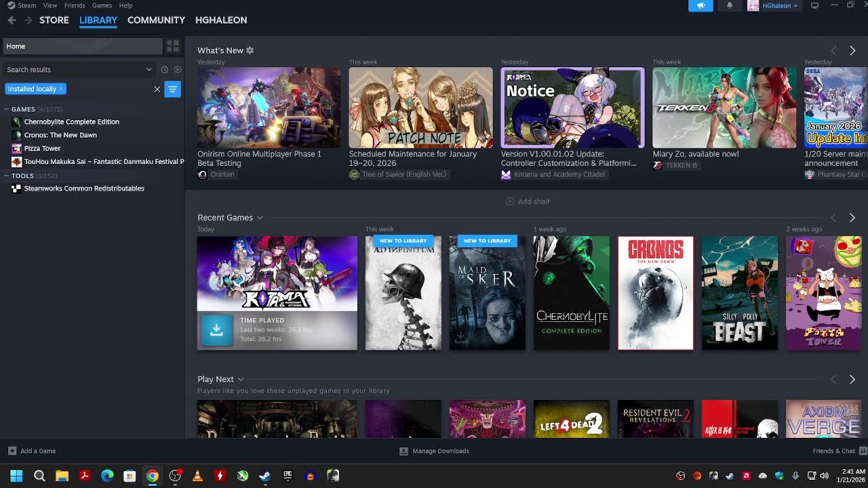
Task: Open the Onirism Online Multiplayer news card
Action: click(269, 107)
